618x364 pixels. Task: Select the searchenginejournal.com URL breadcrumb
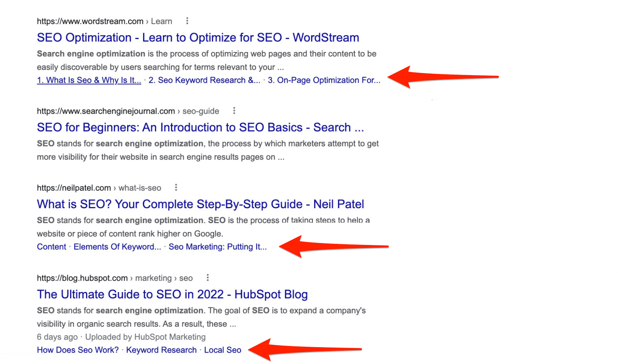(x=128, y=111)
